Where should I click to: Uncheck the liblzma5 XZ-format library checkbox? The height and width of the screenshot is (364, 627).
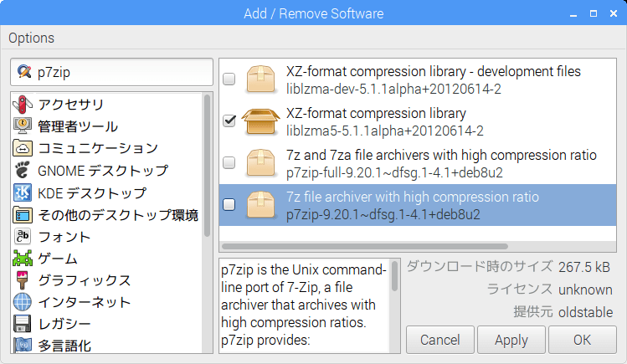tap(229, 121)
